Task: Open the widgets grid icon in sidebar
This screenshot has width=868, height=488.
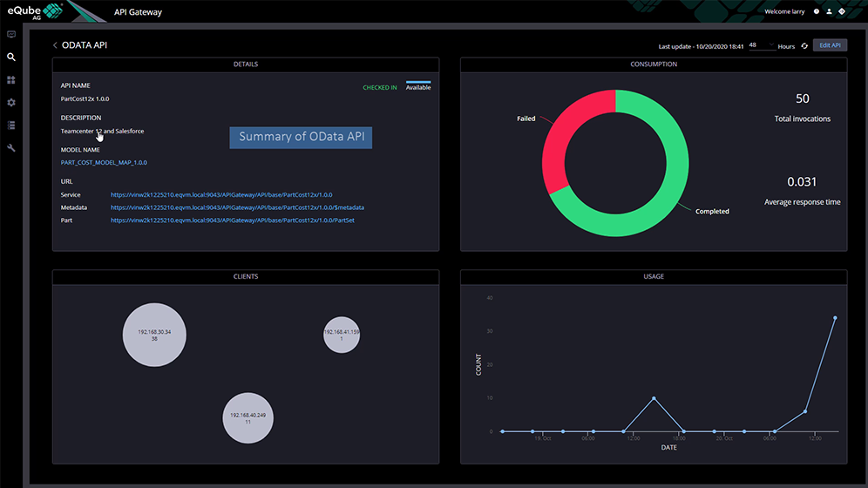Action: tap(11, 80)
